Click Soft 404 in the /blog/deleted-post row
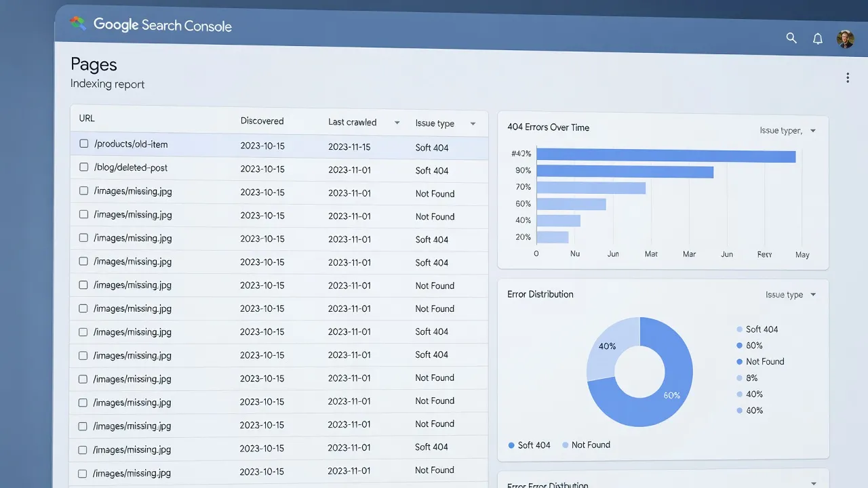This screenshot has height=488, width=868. [x=432, y=171]
